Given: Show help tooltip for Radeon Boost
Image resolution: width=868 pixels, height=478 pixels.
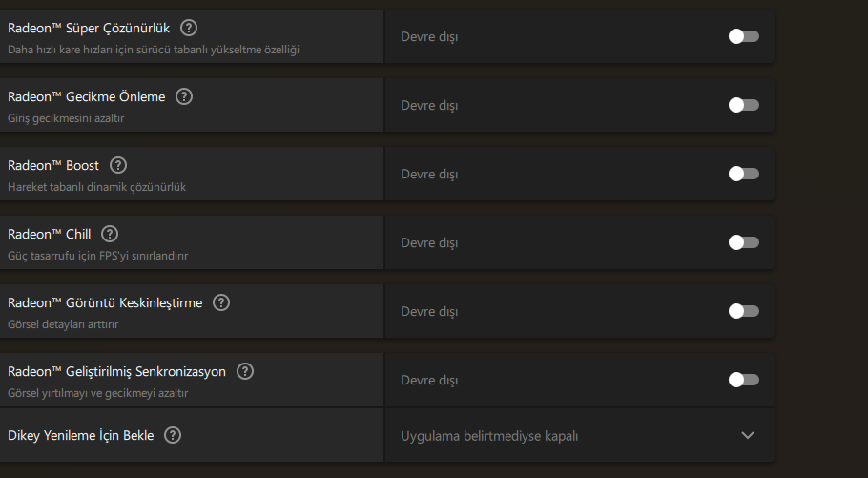Looking at the screenshot, I should [118, 165].
